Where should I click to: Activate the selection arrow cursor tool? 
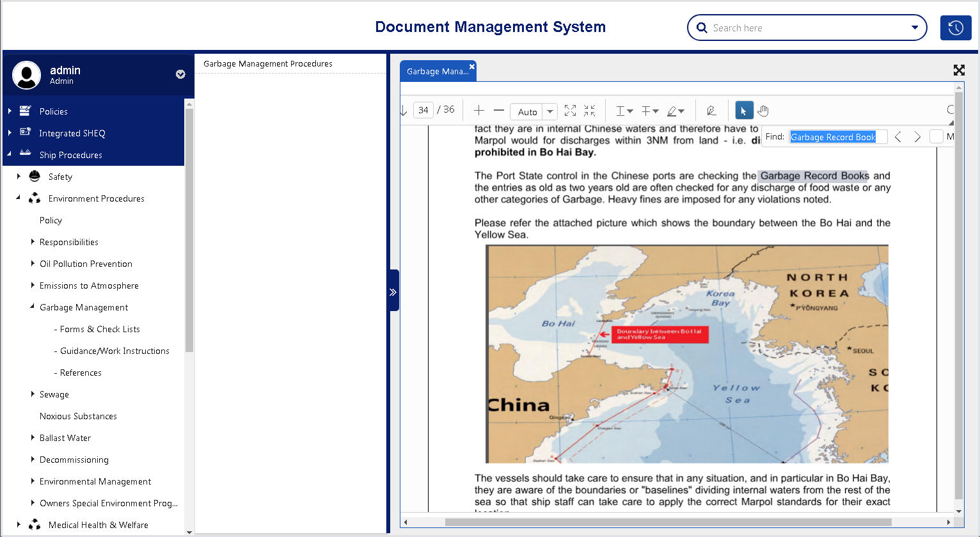(744, 111)
